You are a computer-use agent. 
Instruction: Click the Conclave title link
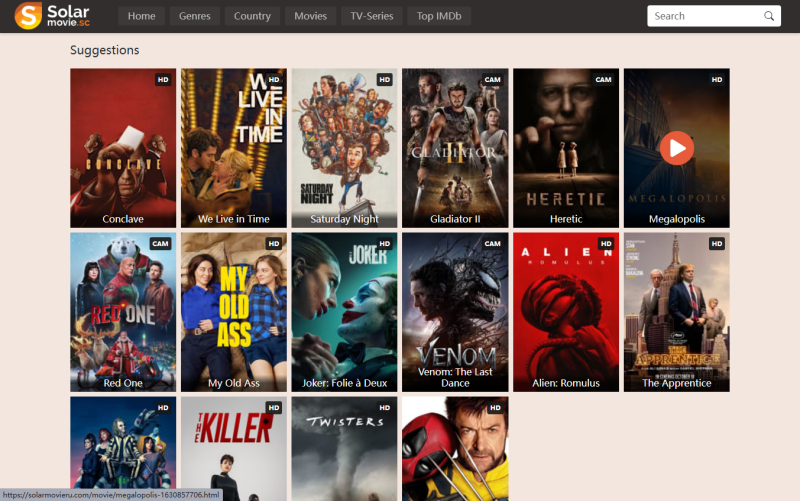[x=123, y=219]
